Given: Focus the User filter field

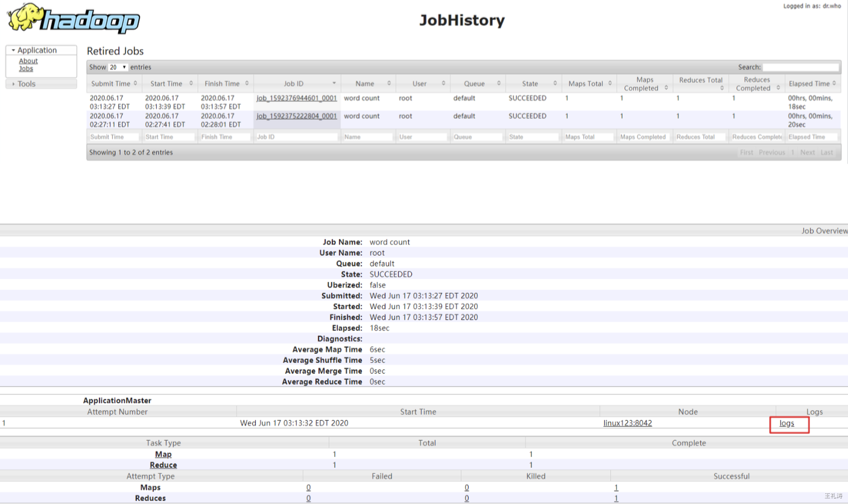Looking at the screenshot, I should [x=422, y=137].
